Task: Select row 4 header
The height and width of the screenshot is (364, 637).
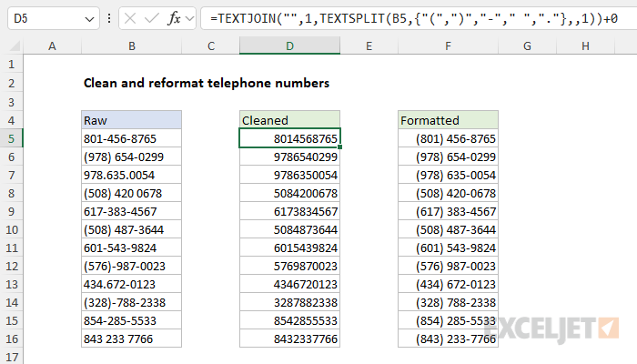Action: point(11,120)
